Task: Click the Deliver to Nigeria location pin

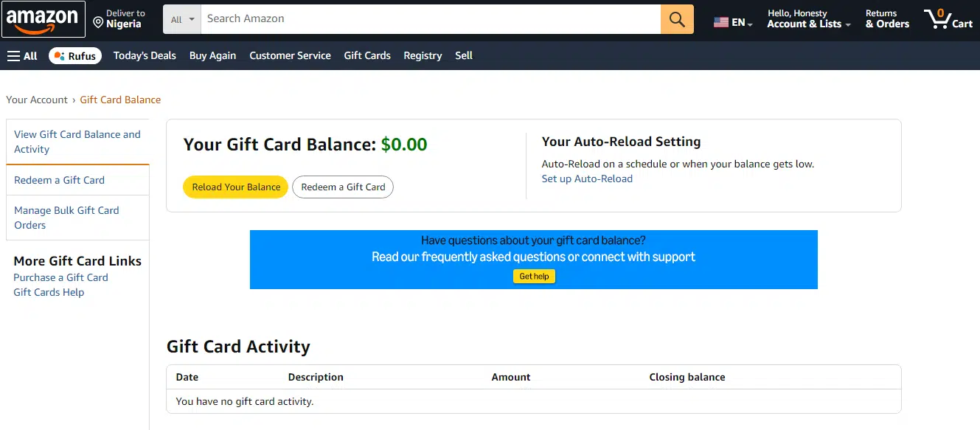Action: 98,23
